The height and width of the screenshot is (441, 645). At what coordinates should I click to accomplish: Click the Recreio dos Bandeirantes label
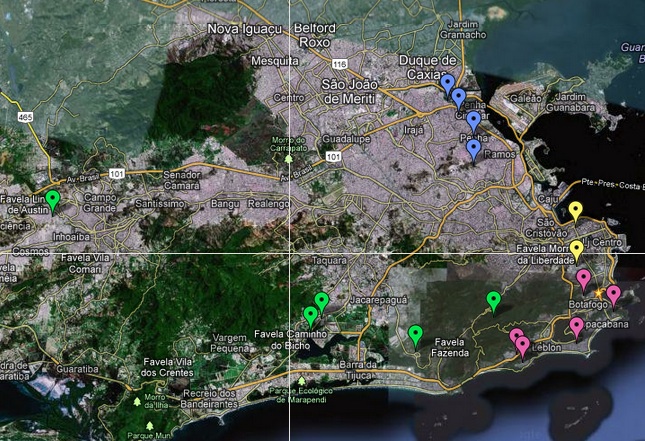pyautogui.click(x=210, y=401)
